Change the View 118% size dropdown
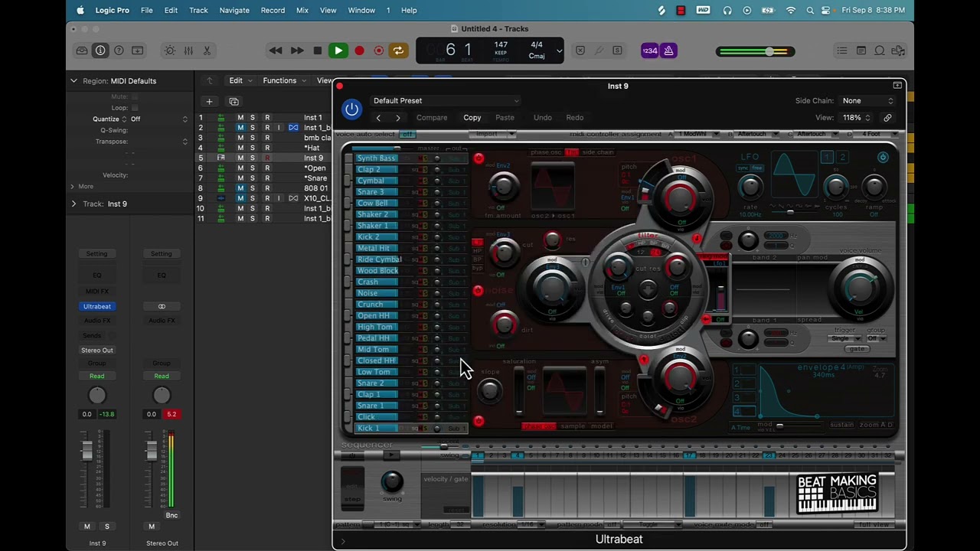Image resolution: width=980 pixels, height=551 pixels. coord(857,118)
